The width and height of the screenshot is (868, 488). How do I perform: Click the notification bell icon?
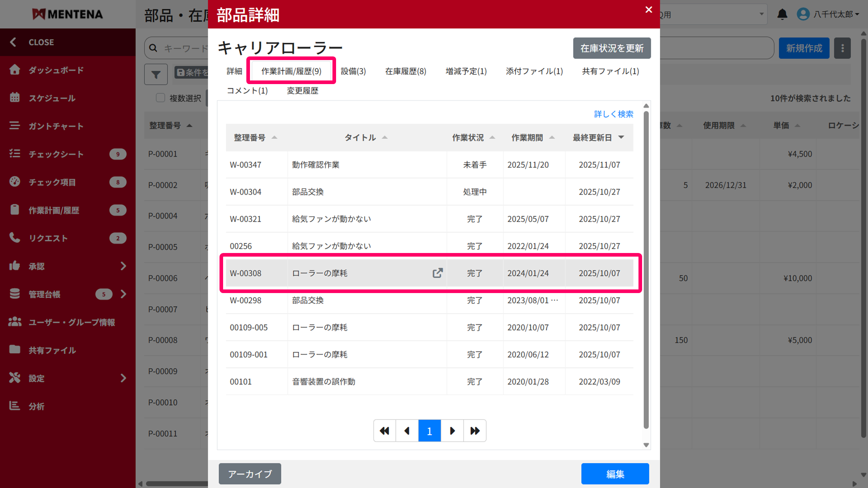[782, 14]
